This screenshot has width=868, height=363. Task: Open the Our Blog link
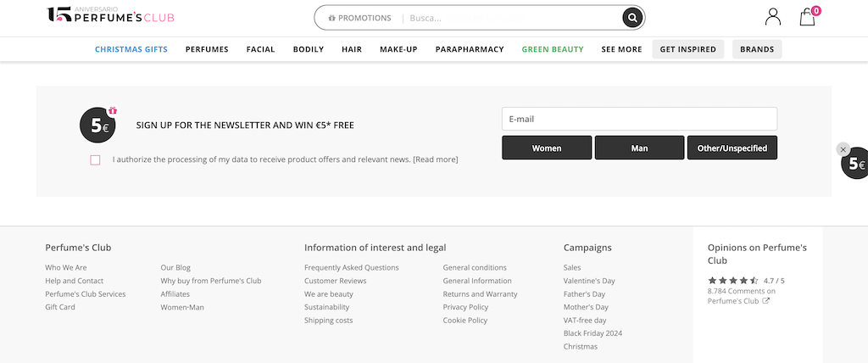tap(175, 268)
